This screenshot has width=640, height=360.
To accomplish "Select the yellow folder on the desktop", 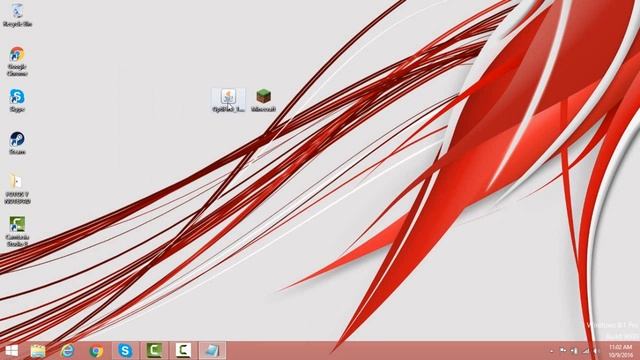I will [x=17, y=189].
